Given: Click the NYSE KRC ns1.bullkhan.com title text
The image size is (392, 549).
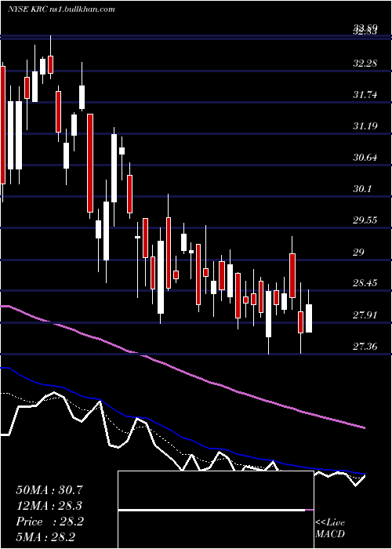Looking at the screenshot, I should point(62,9).
